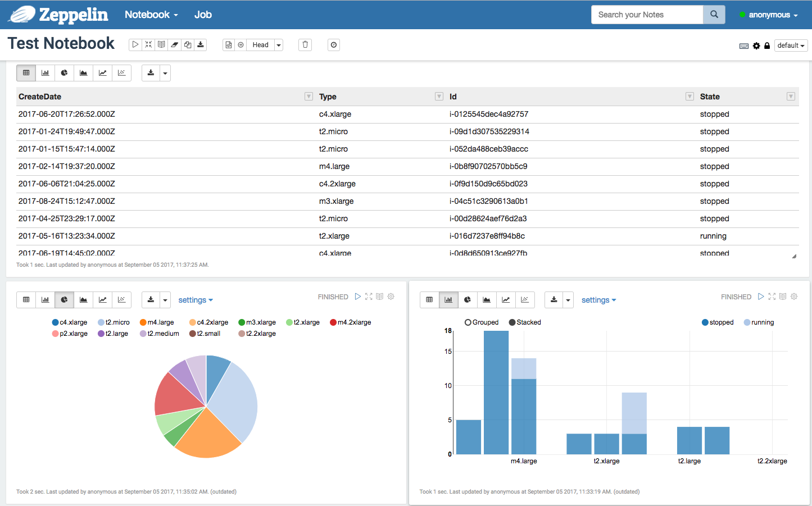Show keyboard shortcuts list
The image size is (812, 506).
coord(744,45)
